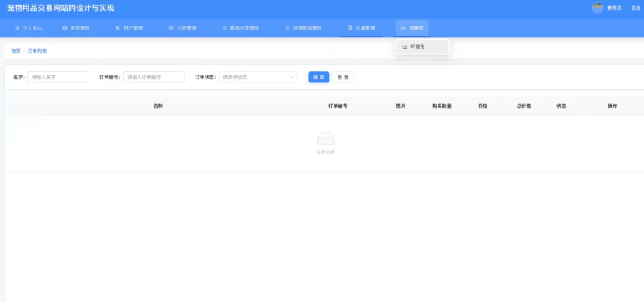This screenshot has height=302, width=644.
Task: Click the site title 宠物用品交易网站的设计与实现
Action: [61, 8]
